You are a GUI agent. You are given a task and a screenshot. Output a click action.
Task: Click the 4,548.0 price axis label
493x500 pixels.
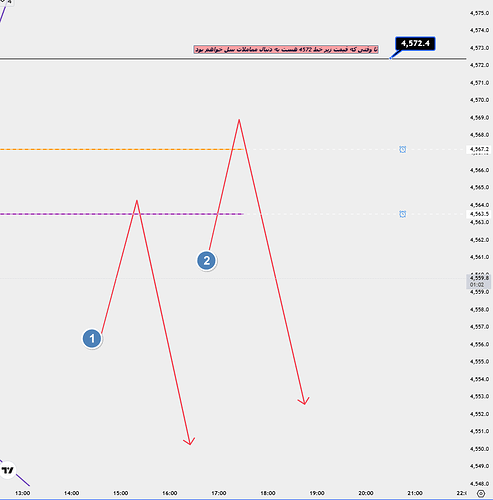[479, 484]
